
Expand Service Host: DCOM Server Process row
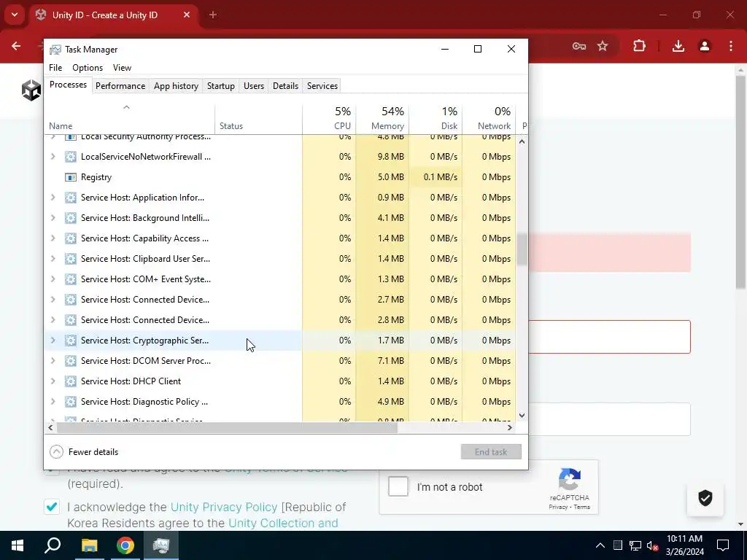[x=53, y=361]
